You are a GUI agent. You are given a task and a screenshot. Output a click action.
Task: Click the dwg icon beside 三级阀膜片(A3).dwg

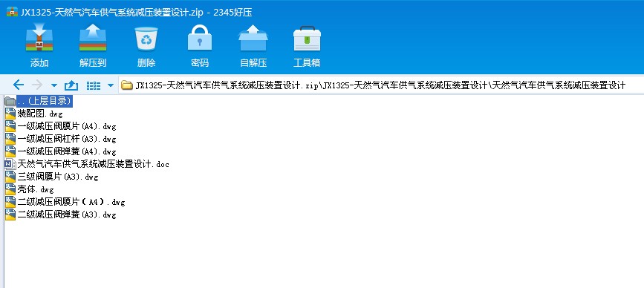point(10,177)
